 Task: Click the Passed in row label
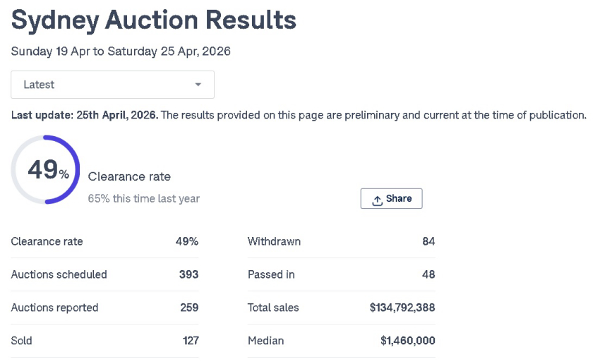[x=271, y=274]
